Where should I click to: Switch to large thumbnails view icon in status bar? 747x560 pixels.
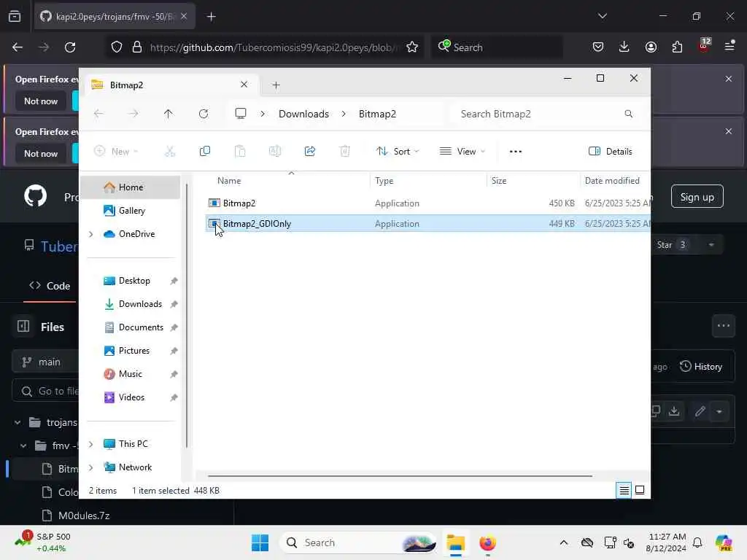pos(640,490)
